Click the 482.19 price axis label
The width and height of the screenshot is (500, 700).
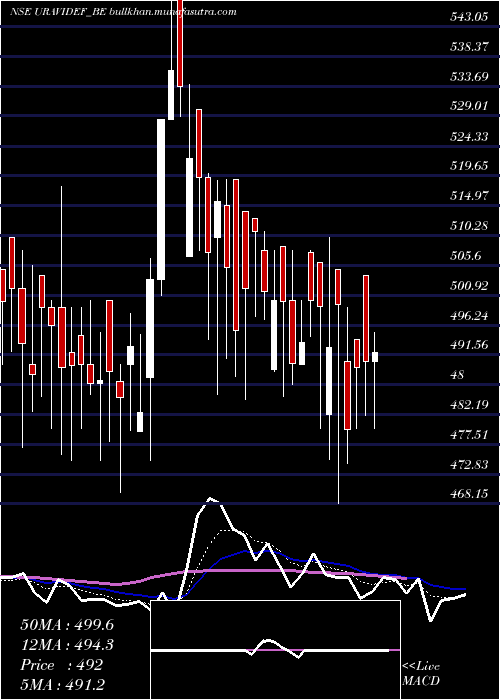468,405
